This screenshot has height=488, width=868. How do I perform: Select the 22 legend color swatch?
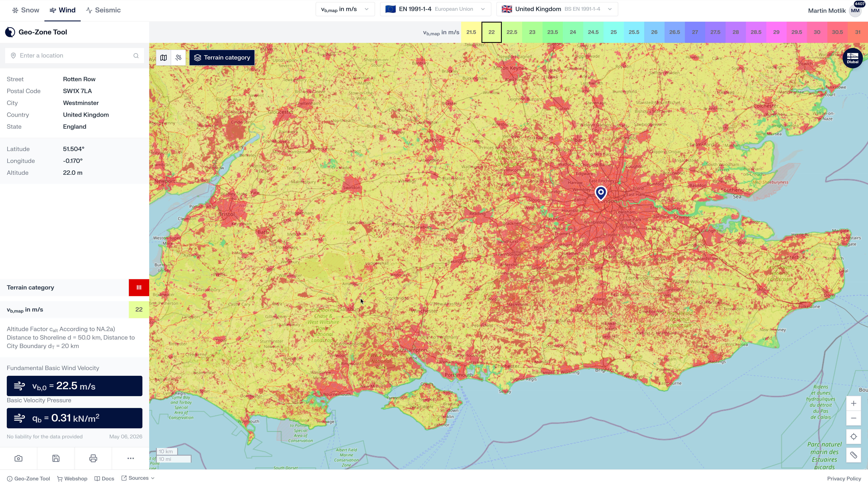tap(491, 32)
